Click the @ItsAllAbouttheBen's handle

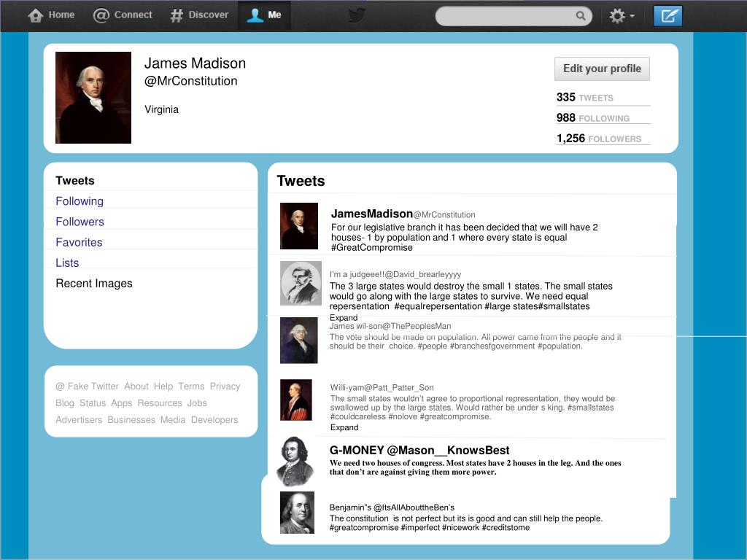point(414,507)
